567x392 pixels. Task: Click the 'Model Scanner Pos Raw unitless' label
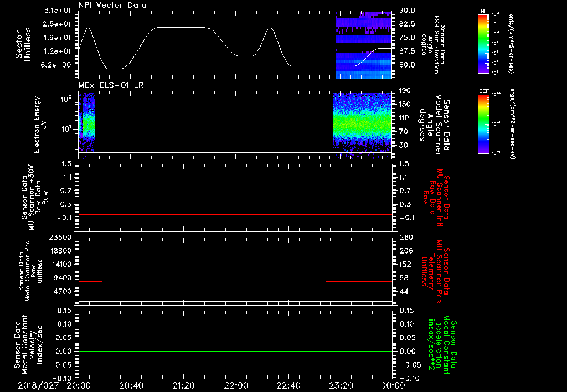click(30, 271)
